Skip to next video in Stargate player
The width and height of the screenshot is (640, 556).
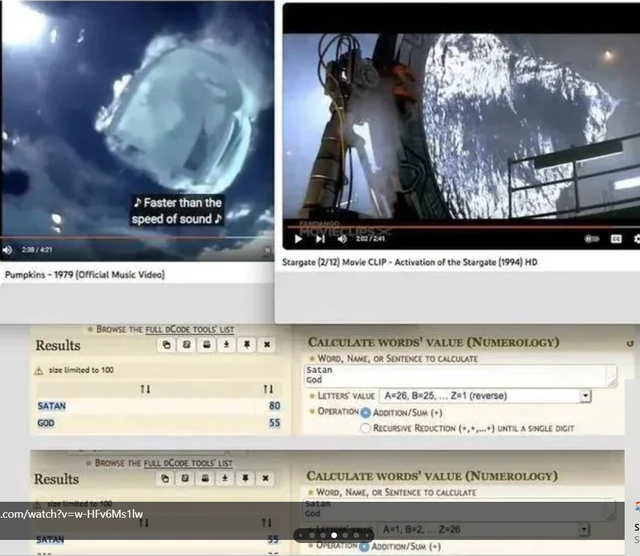320,239
